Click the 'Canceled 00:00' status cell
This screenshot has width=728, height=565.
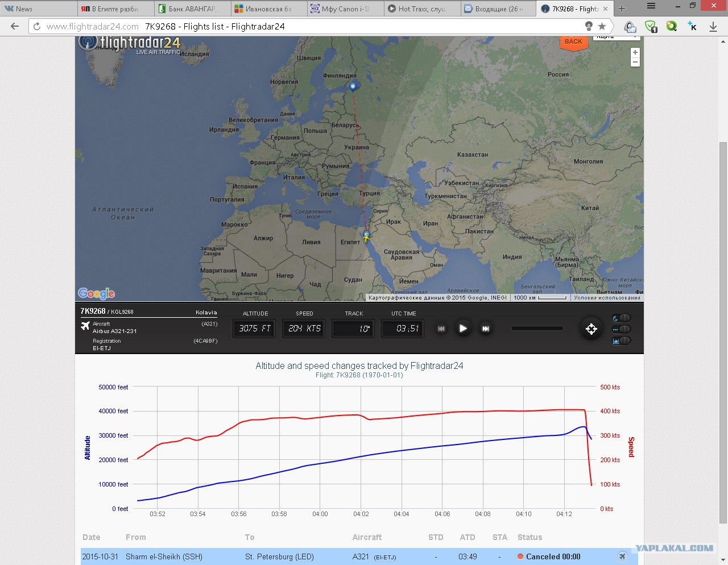[549, 556]
